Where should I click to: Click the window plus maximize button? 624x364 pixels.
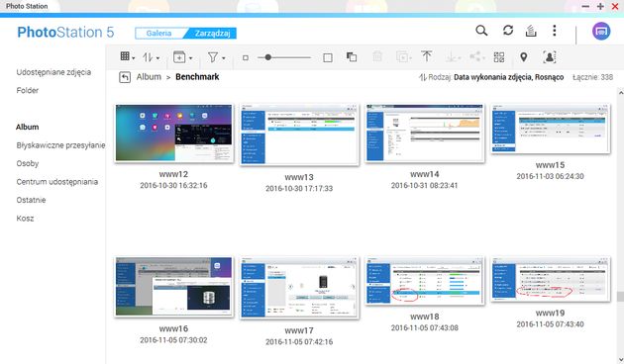pyautogui.click(x=600, y=6)
